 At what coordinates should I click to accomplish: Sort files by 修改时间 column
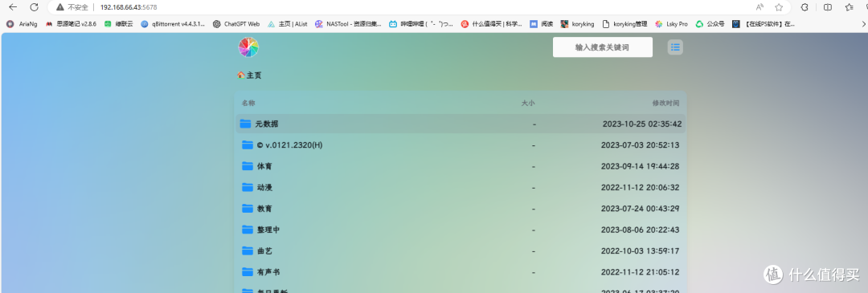point(665,103)
